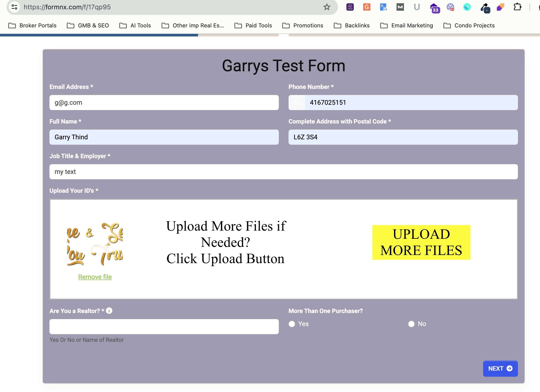This screenshot has width=540, height=392.
Task: Open the orange G extension
Action: point(367,7)
